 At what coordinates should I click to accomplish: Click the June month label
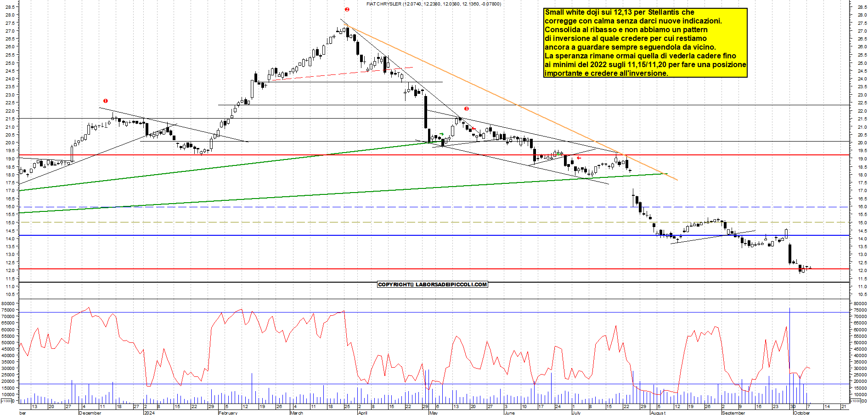509,413
